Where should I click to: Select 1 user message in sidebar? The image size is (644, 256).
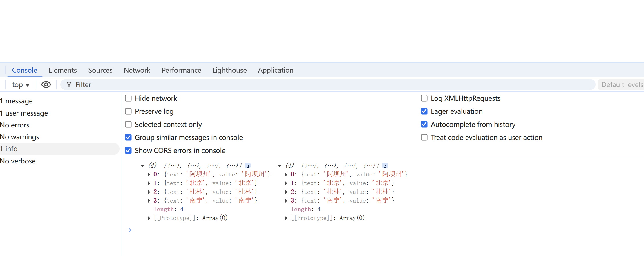click(x=24, y=113)
